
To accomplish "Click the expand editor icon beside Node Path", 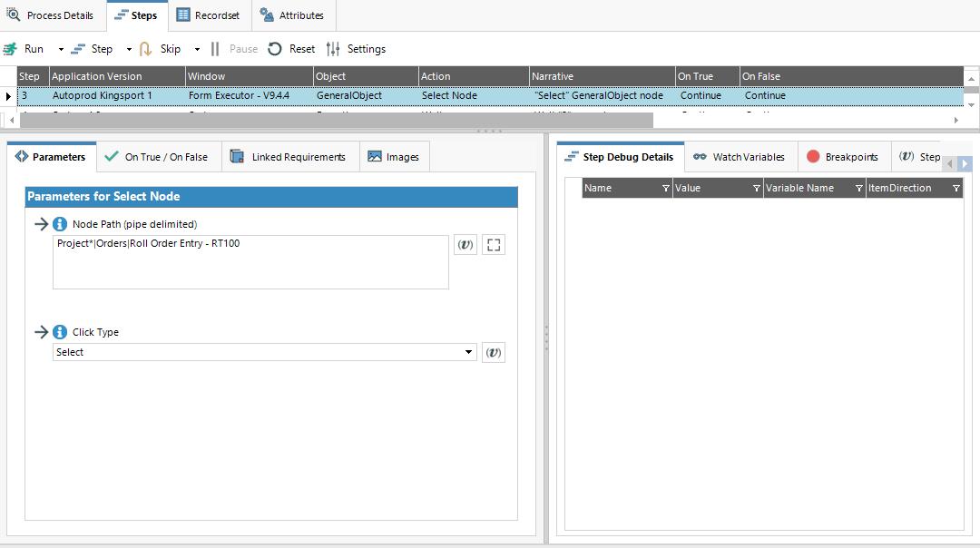I will coord(493,243).
